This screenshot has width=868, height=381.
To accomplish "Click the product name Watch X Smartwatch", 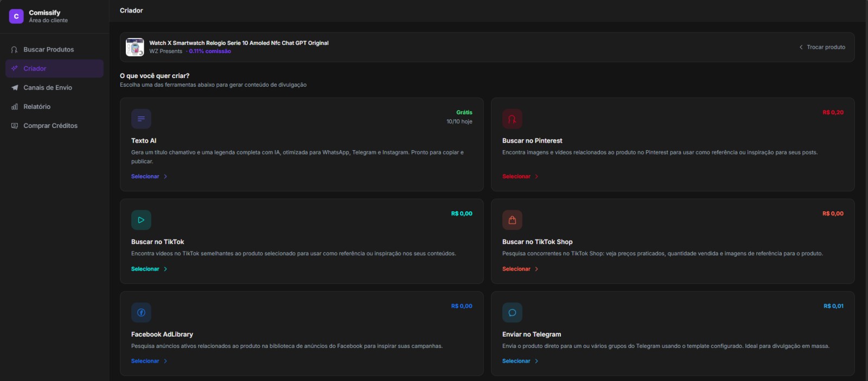I will (x=239, y=43).
